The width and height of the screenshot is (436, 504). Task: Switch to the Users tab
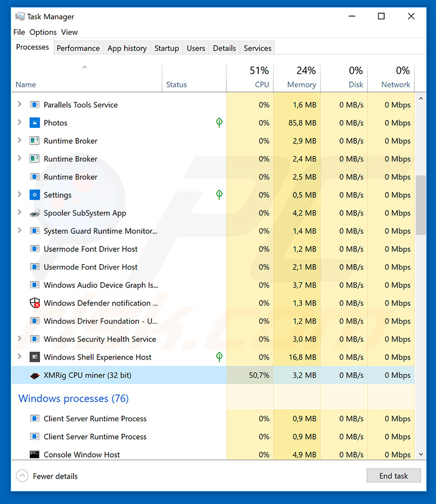point(196,48)
